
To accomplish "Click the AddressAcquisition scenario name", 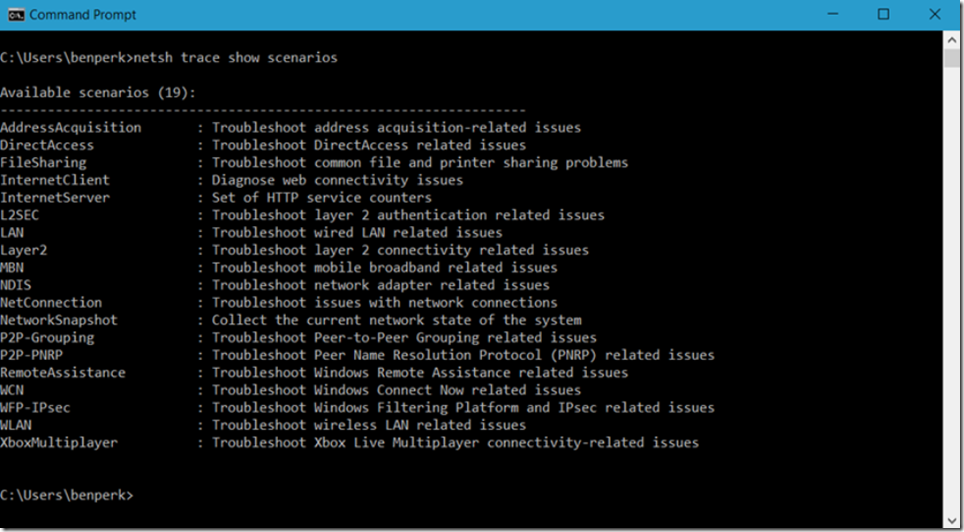I will pos(71,128).
